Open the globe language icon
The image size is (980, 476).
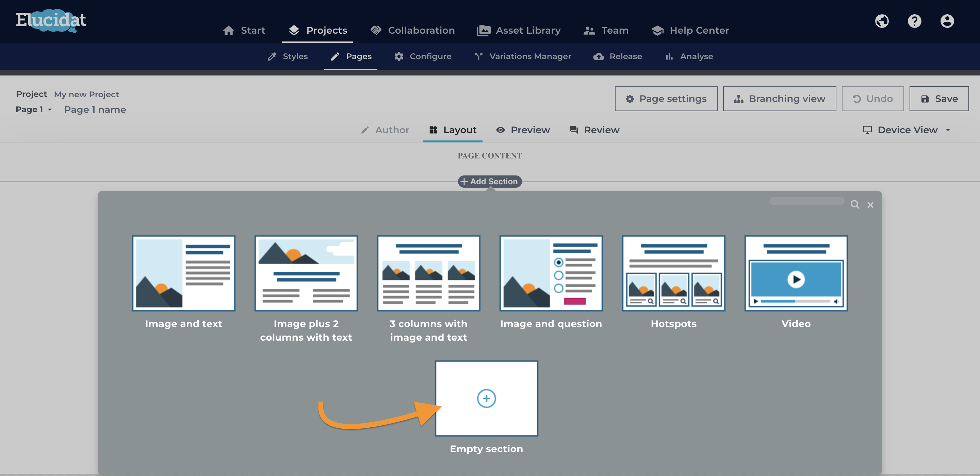coord(882,21)
